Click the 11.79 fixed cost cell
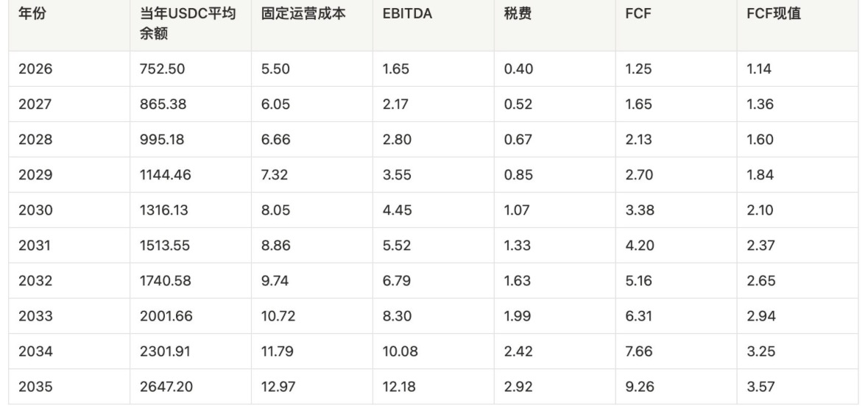Image resolution: width=868 pixels, height=414 pixels. pyautogui.click(x=278, y=351)
